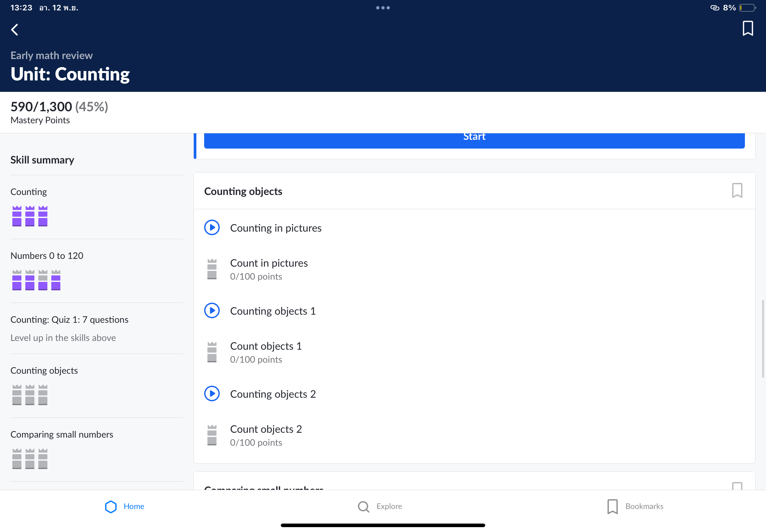Open Counting: Quiz 1 in skill summary
766x532 pixels.
(x=69, y=320)
